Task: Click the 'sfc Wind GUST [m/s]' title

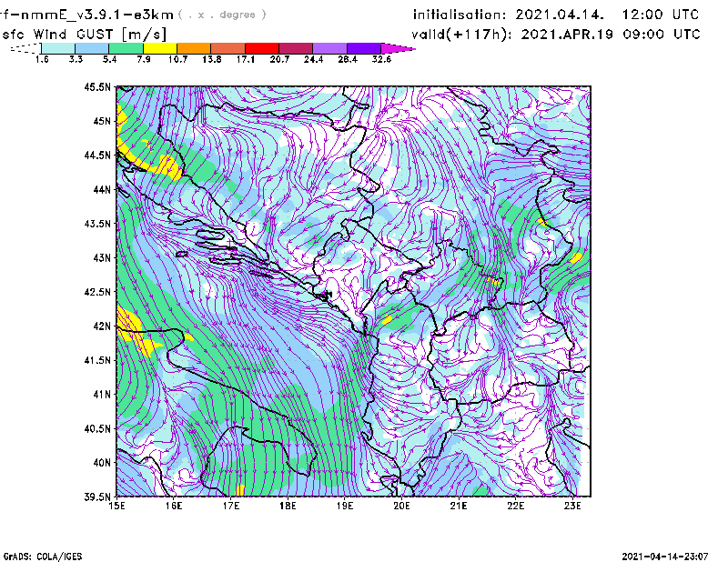Action: 84,35
